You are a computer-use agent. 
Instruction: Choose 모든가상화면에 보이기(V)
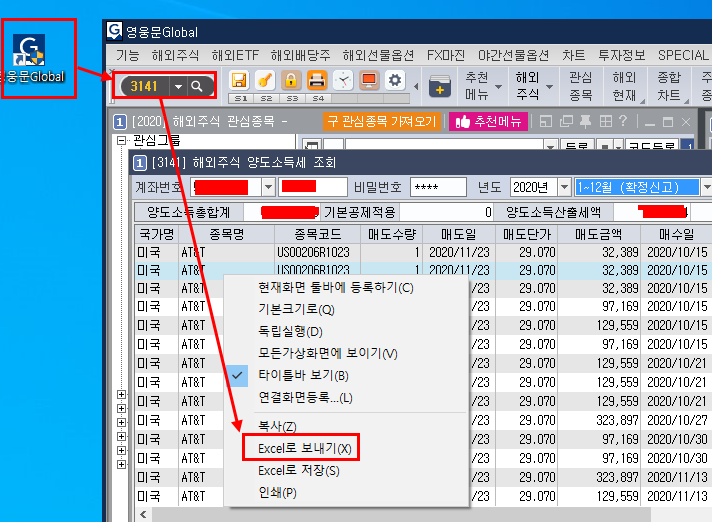coord(327,353)
